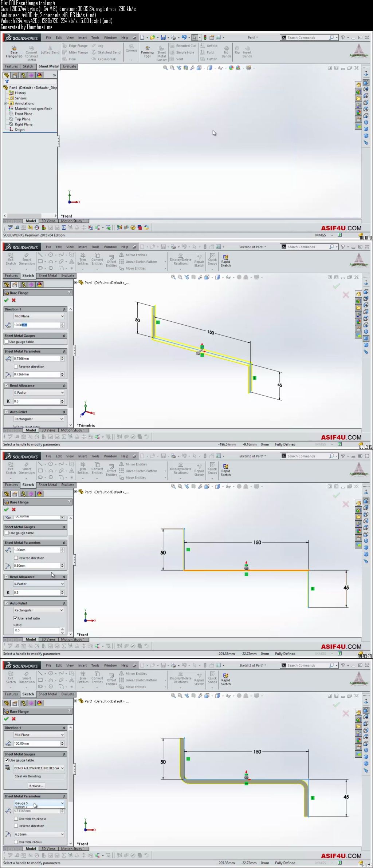This screenshot has width=373, height=868.
Task: Pick the Miter Flange tool
Action: pyautogui.click(x=75, y=52)
